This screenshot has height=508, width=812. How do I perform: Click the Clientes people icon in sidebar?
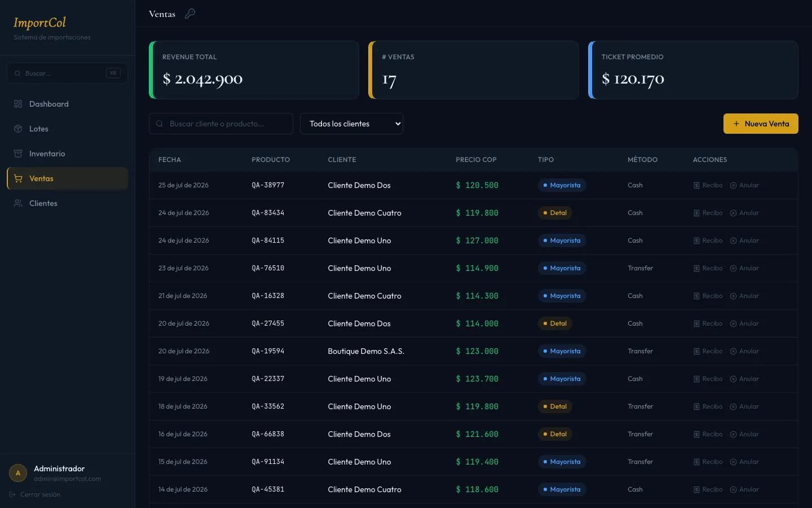[18, 203]
